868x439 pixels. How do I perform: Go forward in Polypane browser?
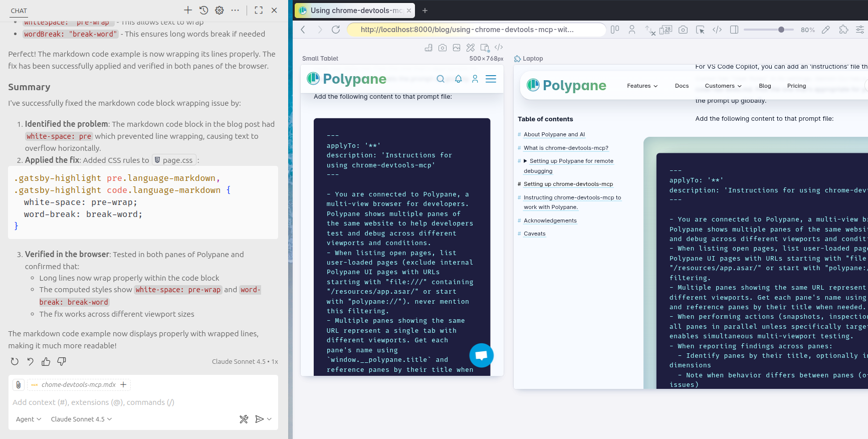tap(320, 30)
